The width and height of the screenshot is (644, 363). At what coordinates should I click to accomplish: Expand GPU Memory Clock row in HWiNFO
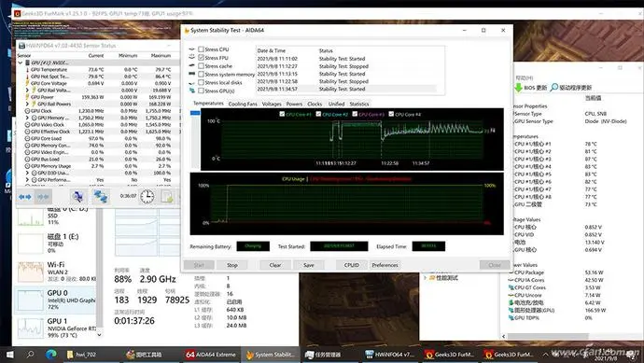[x=27, y=118]
